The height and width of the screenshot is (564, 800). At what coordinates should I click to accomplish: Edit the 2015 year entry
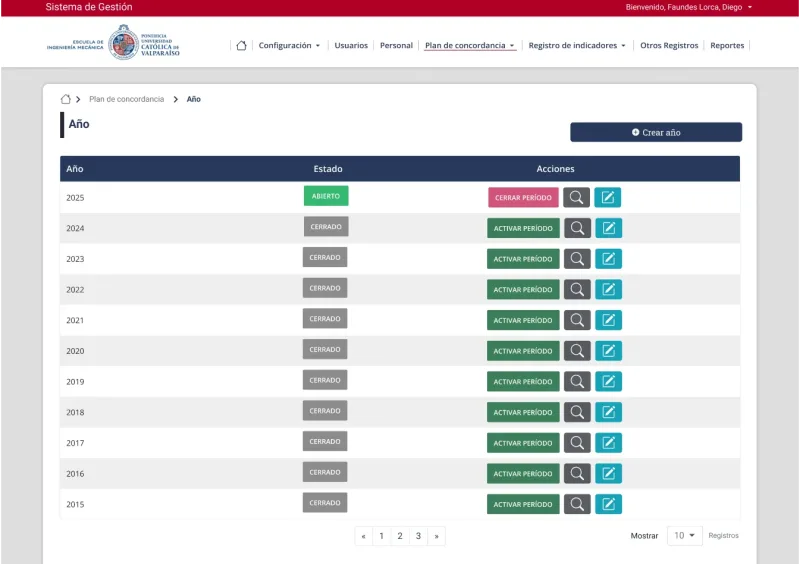pos(609,504)
